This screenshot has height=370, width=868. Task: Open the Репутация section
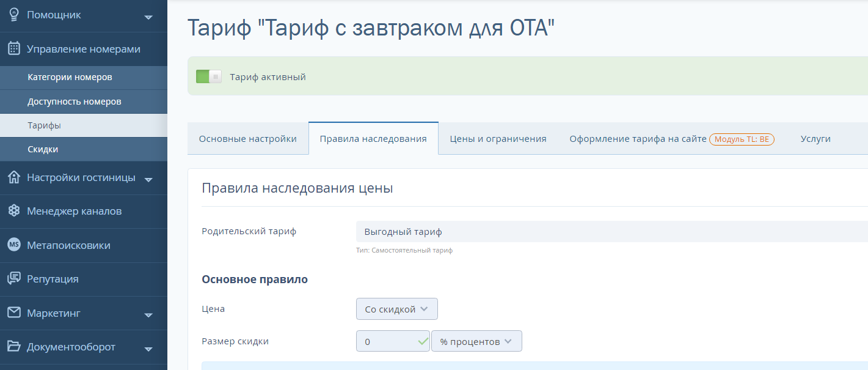pos(84,279)
